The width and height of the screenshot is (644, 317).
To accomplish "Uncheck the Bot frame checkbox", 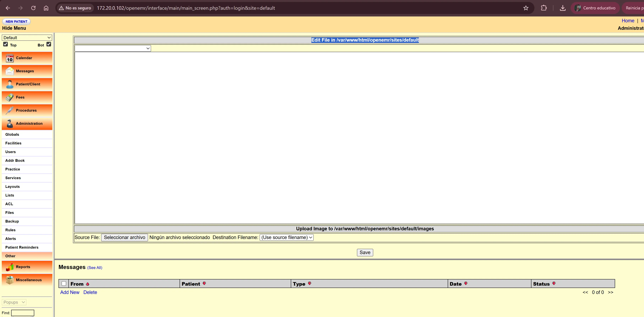I will [x=49, y=44].
